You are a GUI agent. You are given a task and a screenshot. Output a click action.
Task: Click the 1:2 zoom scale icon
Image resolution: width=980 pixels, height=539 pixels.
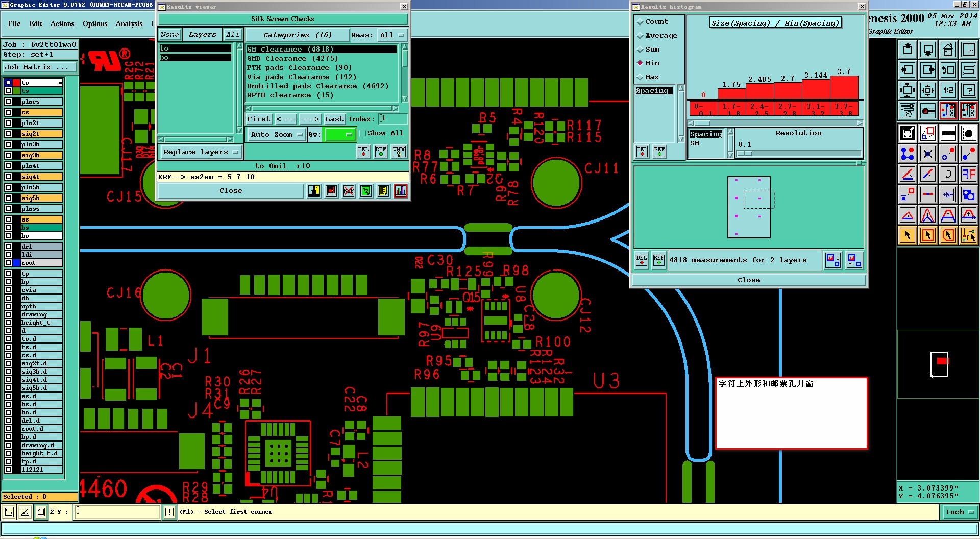click(x=948, y=90)
